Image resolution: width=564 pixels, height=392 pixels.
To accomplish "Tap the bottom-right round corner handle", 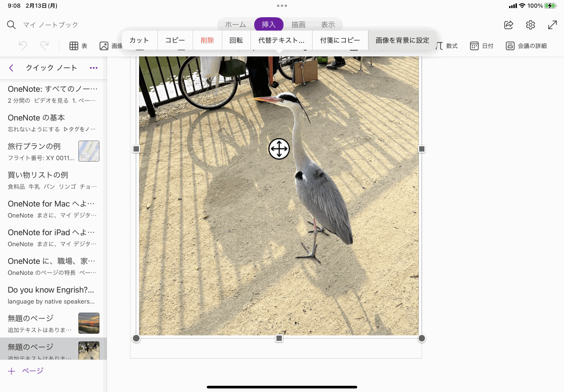I will pyautogui.click(x=422, y=338).
